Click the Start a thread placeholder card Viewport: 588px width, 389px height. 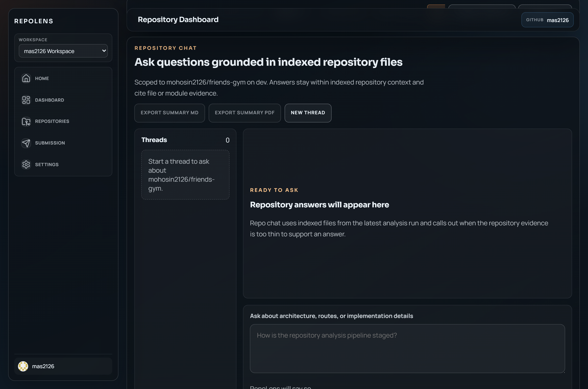coord(185,174)
